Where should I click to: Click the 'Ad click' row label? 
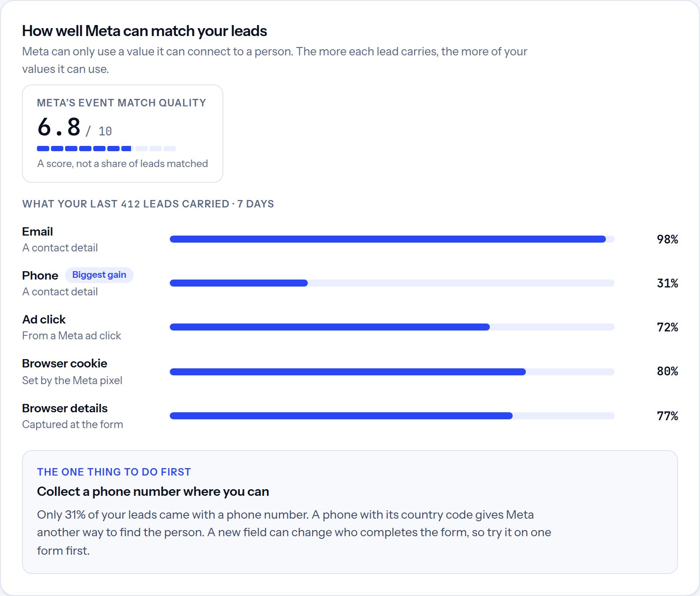pyautogui.click(x=44, y=320)
